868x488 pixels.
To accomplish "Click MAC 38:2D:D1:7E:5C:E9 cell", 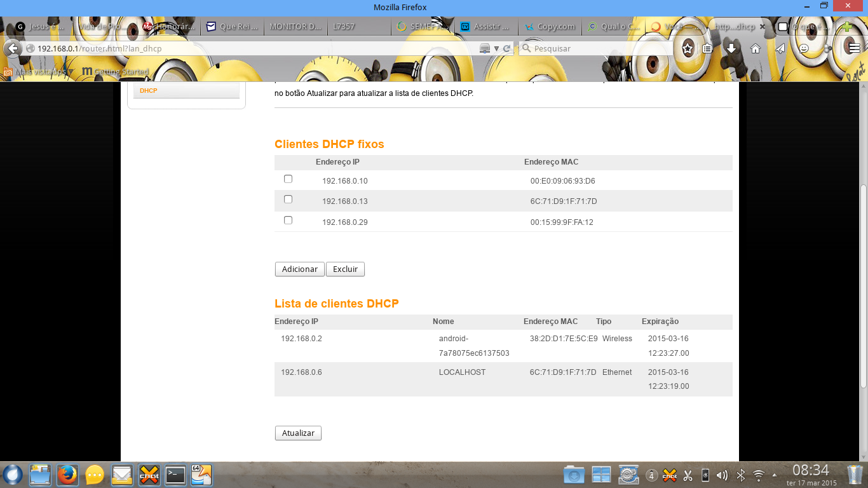I will click(564, 339).
